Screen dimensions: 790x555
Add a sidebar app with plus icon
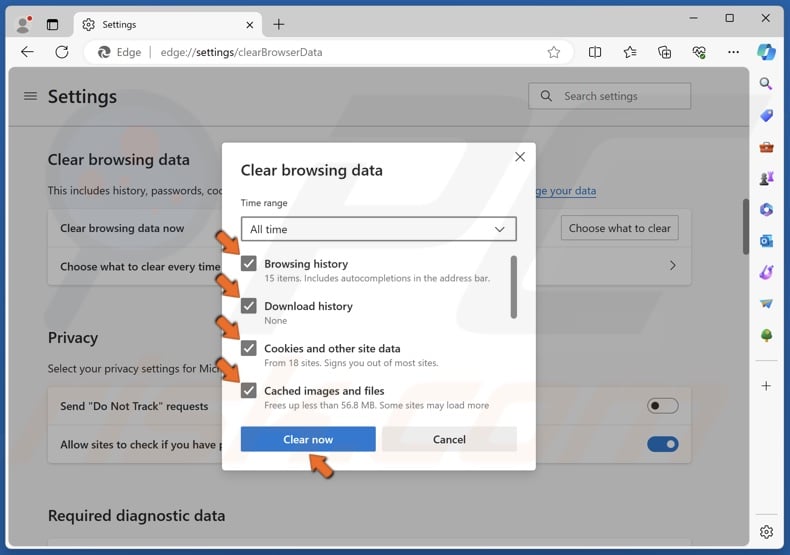click(766, 386)
